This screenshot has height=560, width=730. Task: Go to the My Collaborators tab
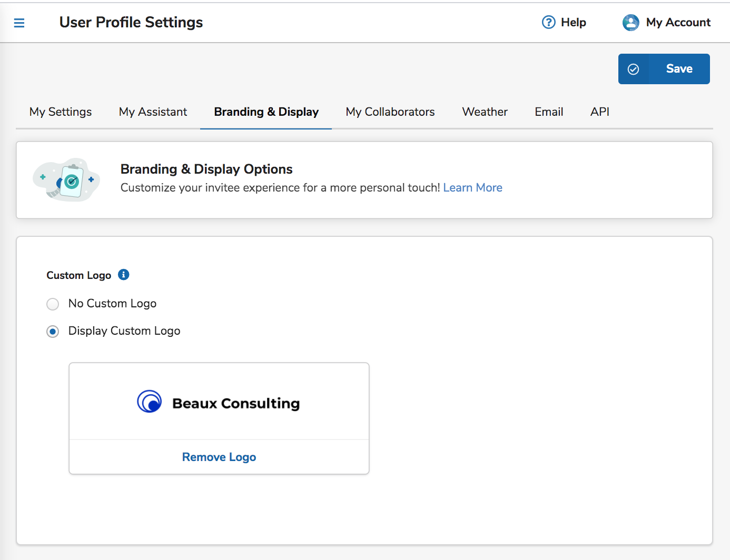coord(390,112)
